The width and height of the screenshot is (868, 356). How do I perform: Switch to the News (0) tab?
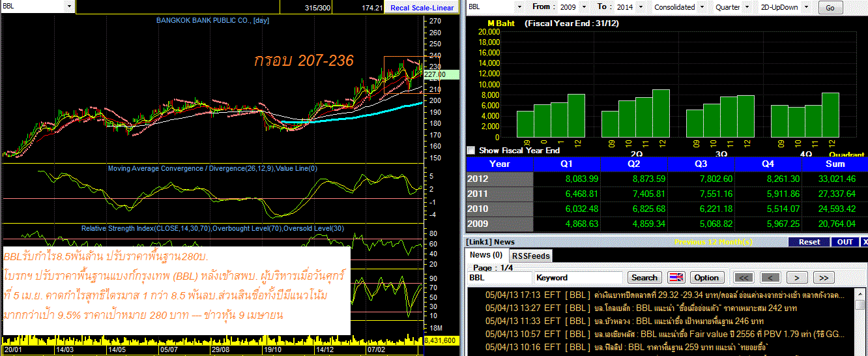[x=486, y=255]
